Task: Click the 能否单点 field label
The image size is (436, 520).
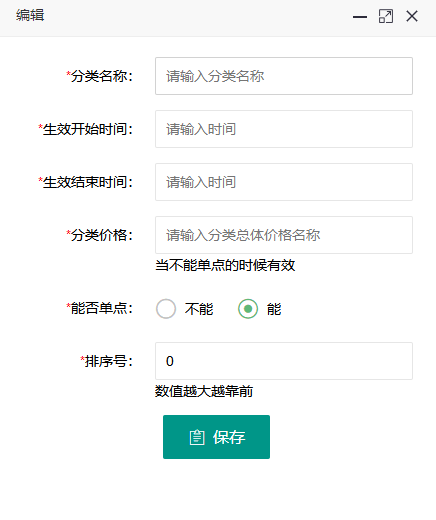Action: coord(99,308)
